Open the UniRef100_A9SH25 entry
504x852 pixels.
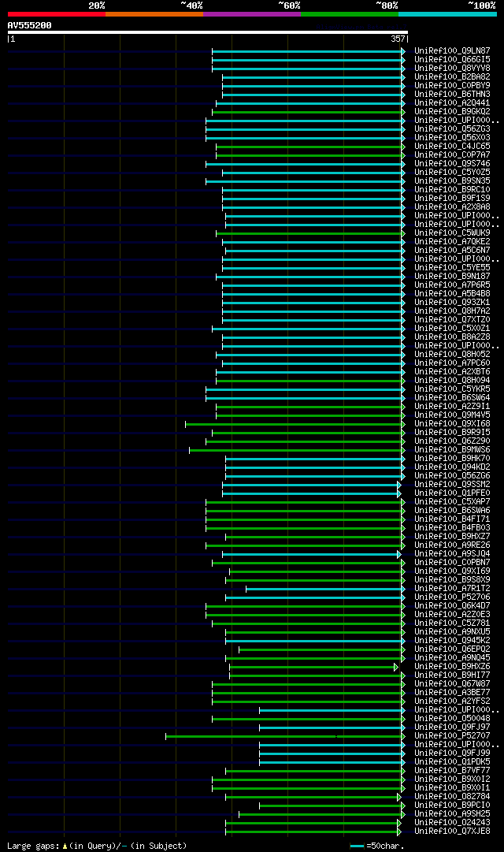point(452,814)
